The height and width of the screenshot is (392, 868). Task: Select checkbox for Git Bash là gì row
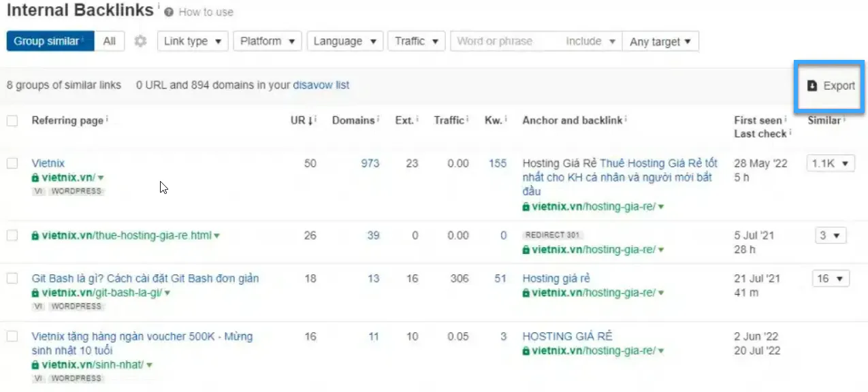point(12,278)
